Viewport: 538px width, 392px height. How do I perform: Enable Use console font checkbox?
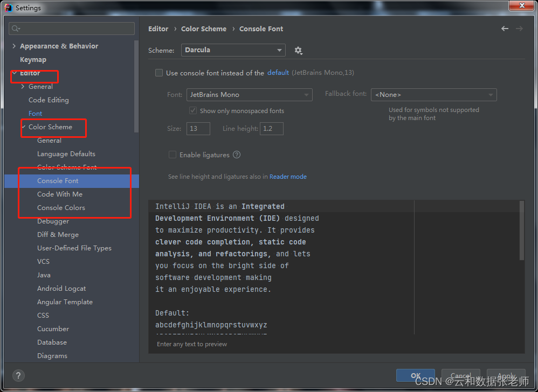point(159,73)
